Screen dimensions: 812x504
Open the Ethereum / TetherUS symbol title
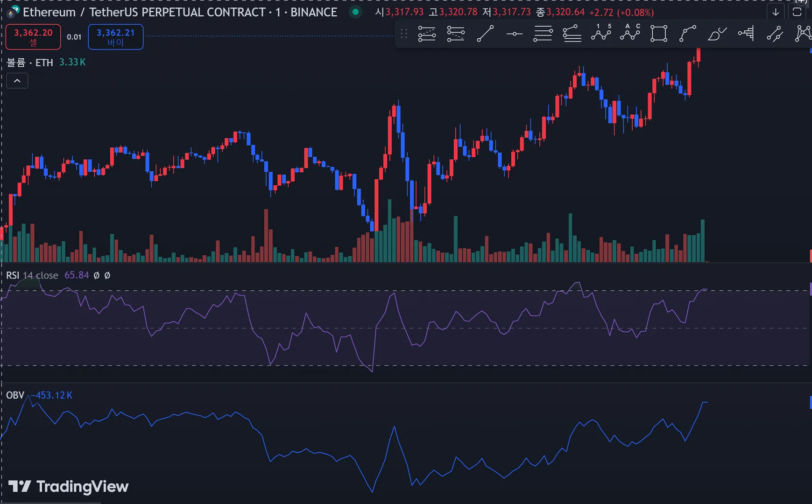coord(180,12)
